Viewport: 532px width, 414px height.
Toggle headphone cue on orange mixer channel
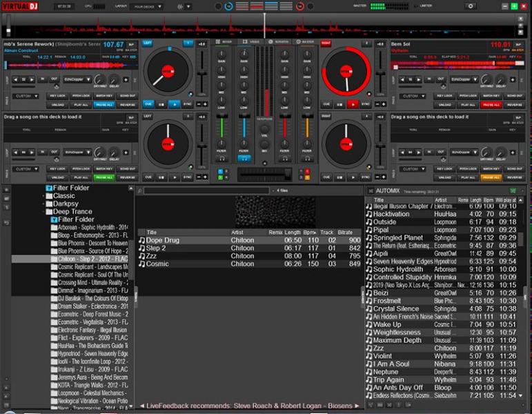tap(307, 159)
